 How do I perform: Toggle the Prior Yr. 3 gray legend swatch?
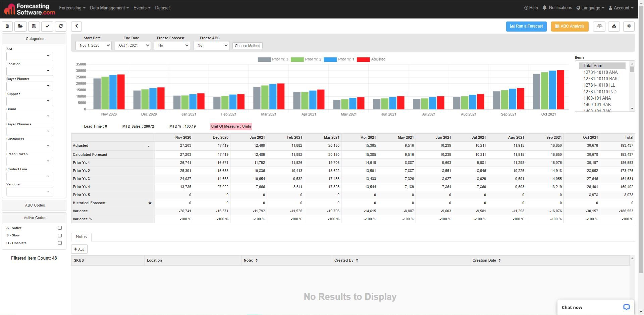click(264, 59)
